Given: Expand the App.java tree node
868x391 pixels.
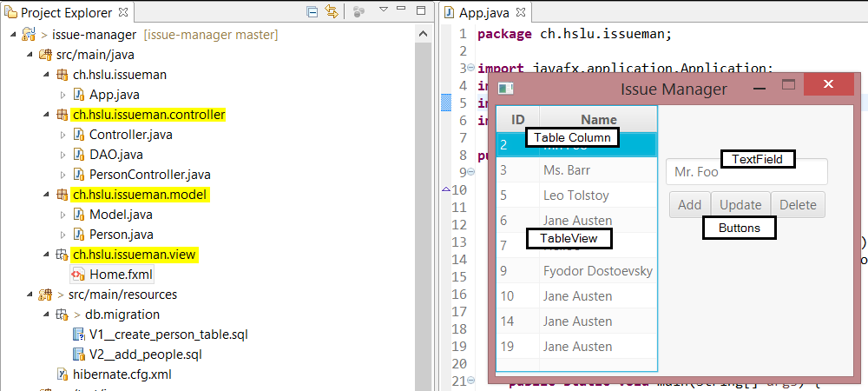Looking at the screenshot, I should (63, 95).
